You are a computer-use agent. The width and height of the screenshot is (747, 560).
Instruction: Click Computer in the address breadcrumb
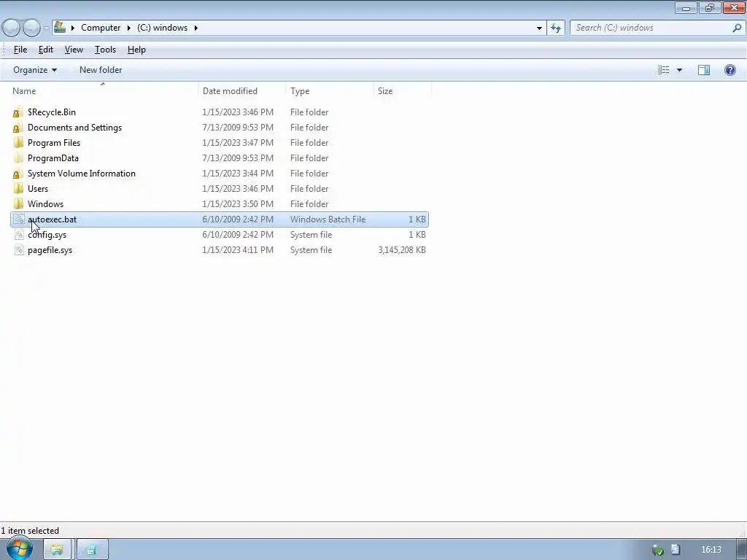pyautogui.click(x=101, y=28)
